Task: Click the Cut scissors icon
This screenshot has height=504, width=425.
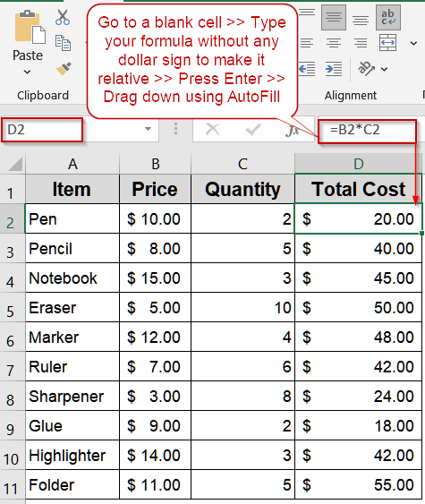Action: (x=63, y=17)
